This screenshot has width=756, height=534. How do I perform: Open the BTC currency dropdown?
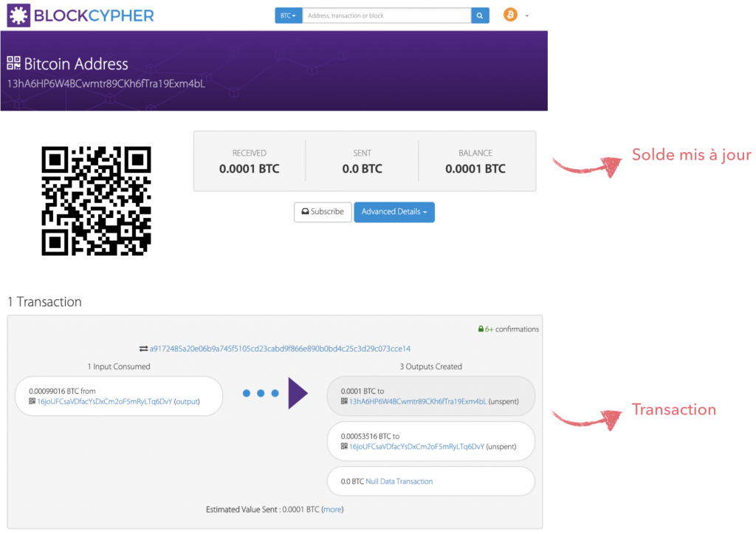[289, 16]
